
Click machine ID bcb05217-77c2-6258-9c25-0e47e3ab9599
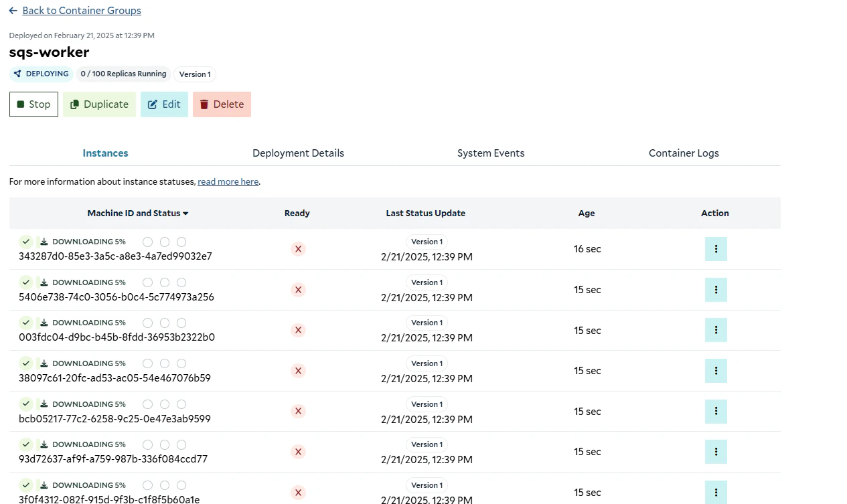pos(114,418)
